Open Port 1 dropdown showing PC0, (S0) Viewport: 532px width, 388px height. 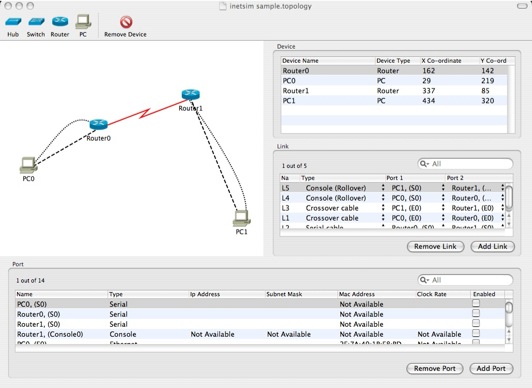coord(443,198)
